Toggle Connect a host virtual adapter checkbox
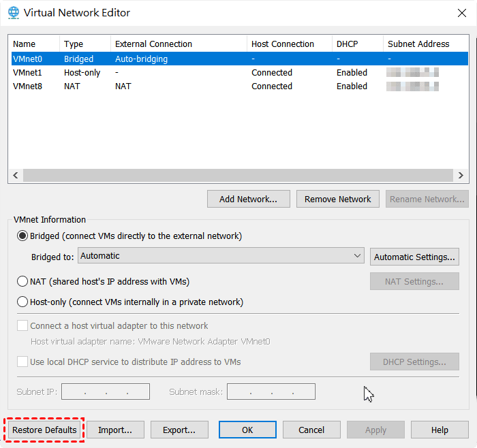Image resolution: width=477 pixels, height=448 pixels. click(22, 325)
